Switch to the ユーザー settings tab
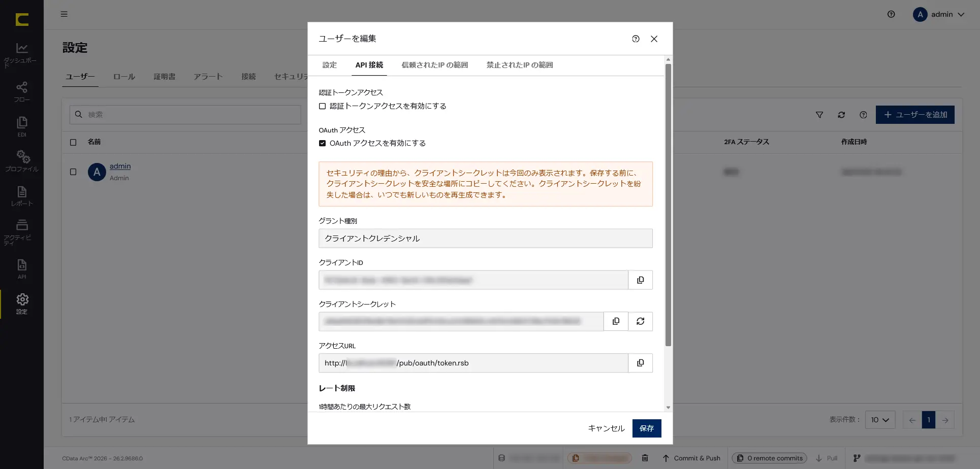The image size is (980, 469). [80, 77]
